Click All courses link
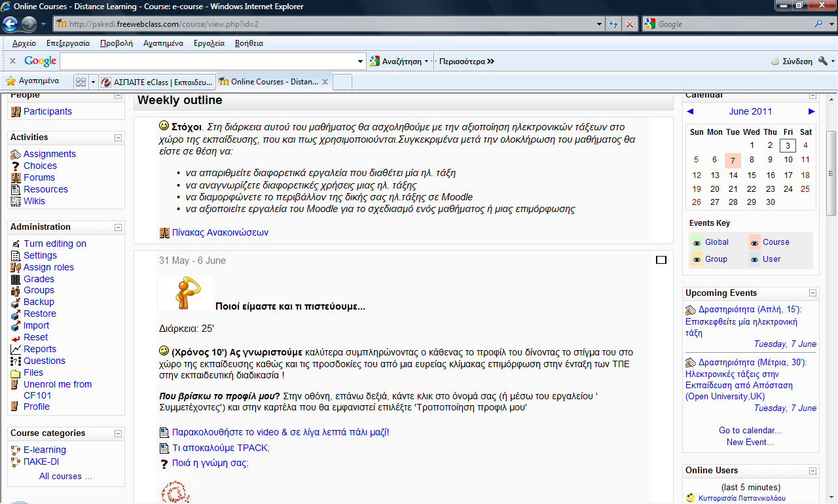Screen dimensions: 838x504 pyautogui.click(x=65, y=477)
